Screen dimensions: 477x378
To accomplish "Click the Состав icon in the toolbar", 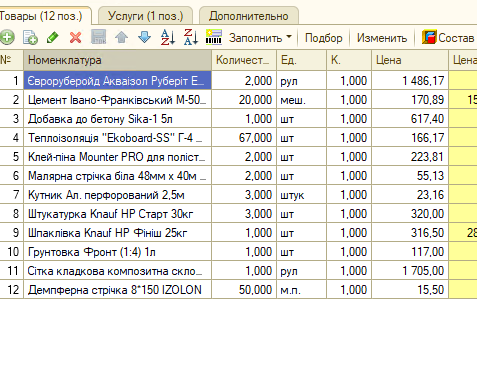I will click(429, 37).
